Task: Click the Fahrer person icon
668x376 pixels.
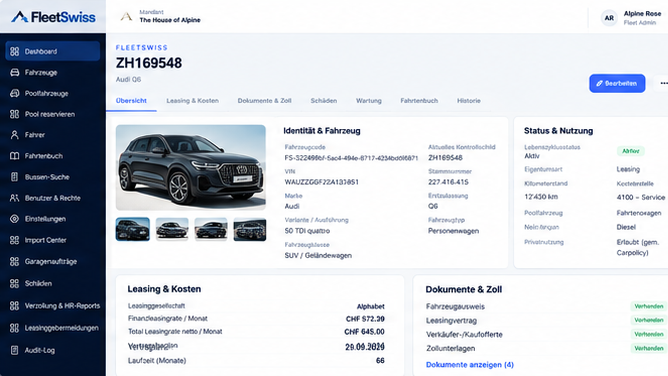Action: 14,135
